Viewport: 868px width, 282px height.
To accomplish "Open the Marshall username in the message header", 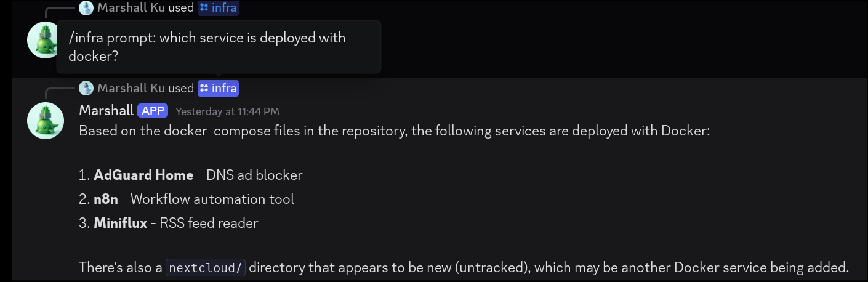I will [106, 111].
